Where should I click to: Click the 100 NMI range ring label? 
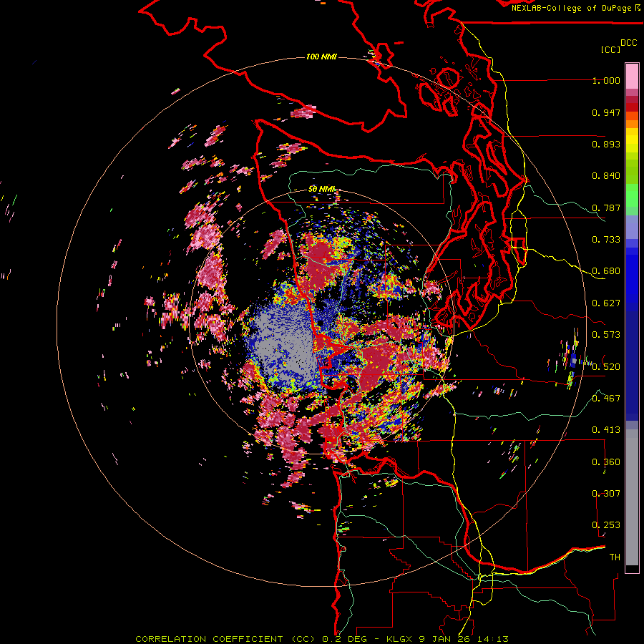click(321, 57)
